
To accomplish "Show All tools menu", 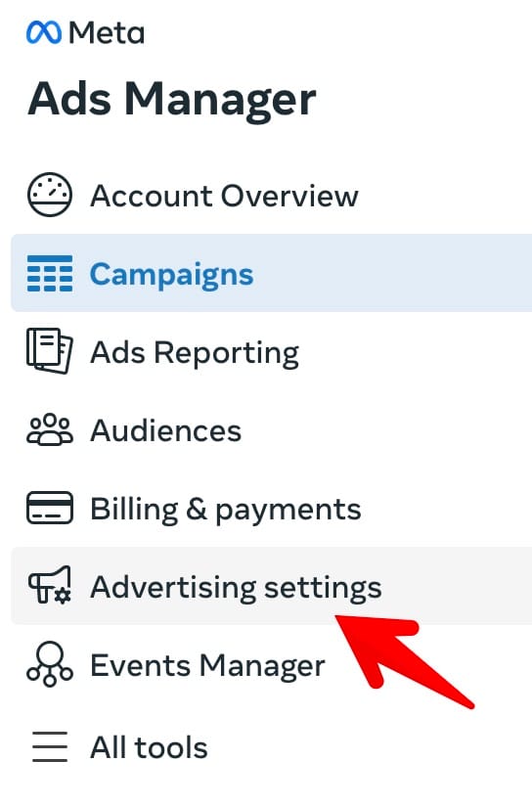I will (272, 747).
